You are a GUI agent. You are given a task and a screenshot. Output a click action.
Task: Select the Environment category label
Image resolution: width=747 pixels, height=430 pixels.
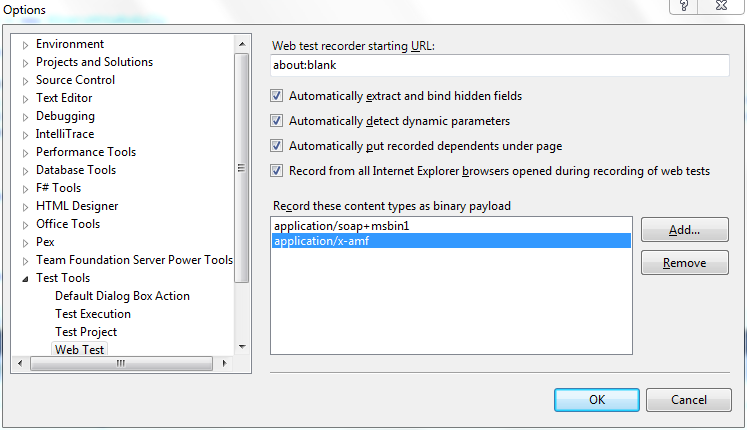[70, 44]
